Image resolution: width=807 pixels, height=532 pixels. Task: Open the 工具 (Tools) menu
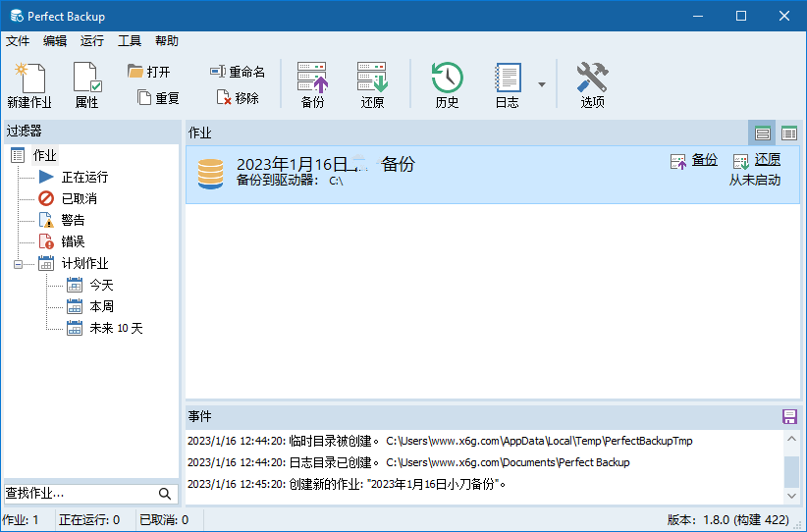coord(130,41)
